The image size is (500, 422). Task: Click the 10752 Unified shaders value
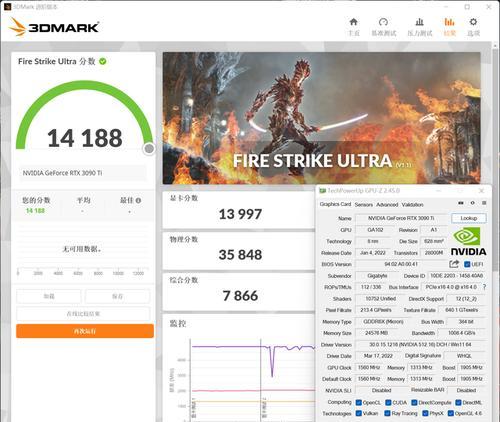[x=380, y=299]
